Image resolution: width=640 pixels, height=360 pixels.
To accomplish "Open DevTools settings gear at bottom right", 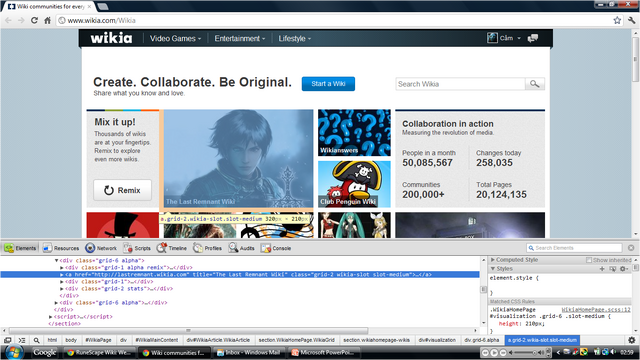I will [631, 340].
